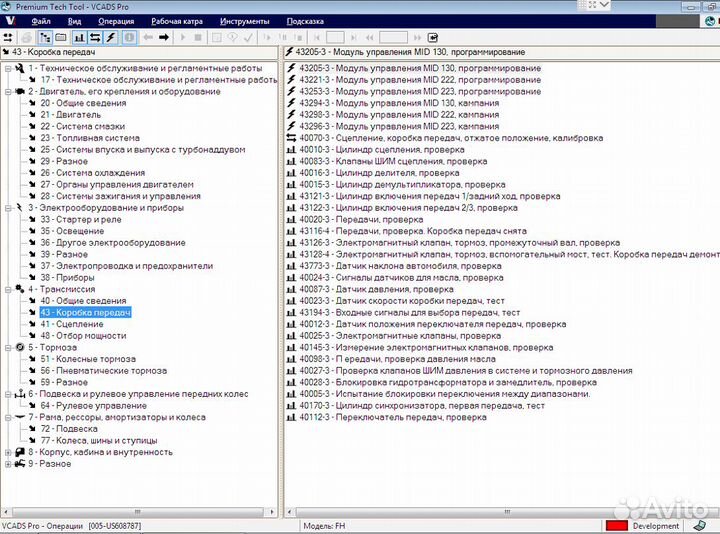This screenshot has width=720, height=534.
Task: Click test icon of 40010-3 Цилиндр сцепления
Action: click(291, 150)
